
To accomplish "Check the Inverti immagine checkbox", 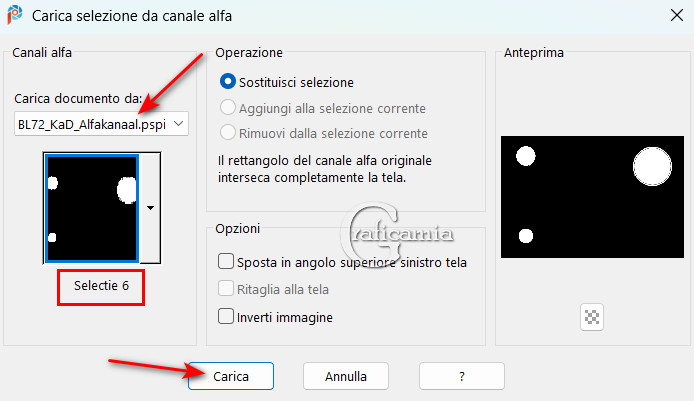I will click(226, 317).
